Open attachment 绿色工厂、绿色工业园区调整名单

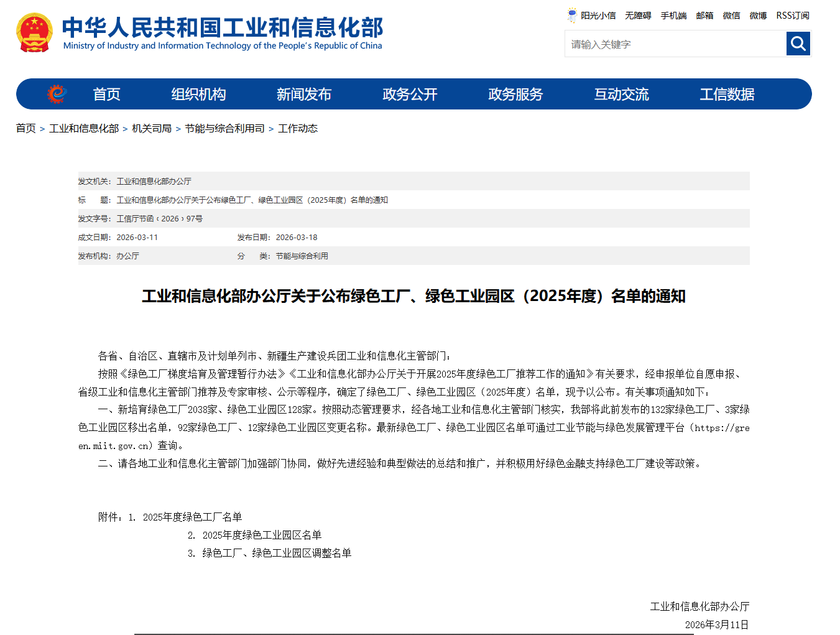pos(277,554)
